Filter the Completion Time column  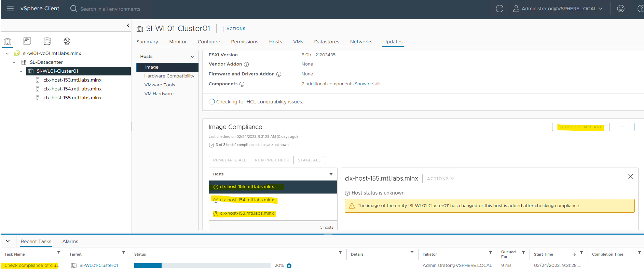[640, 253]
